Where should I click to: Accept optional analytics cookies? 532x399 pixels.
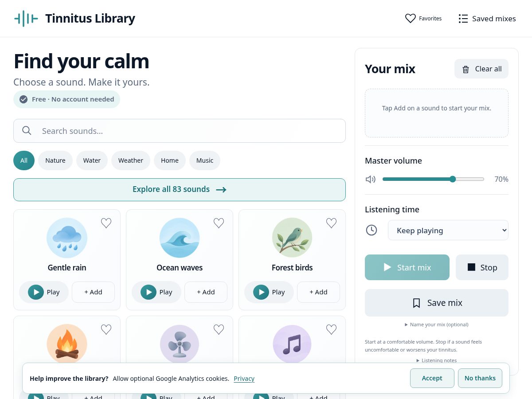click(x=432, y=378)
